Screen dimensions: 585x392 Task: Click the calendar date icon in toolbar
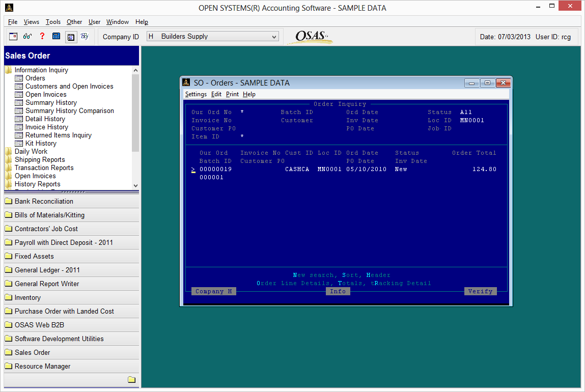click(x=71, y=37)
